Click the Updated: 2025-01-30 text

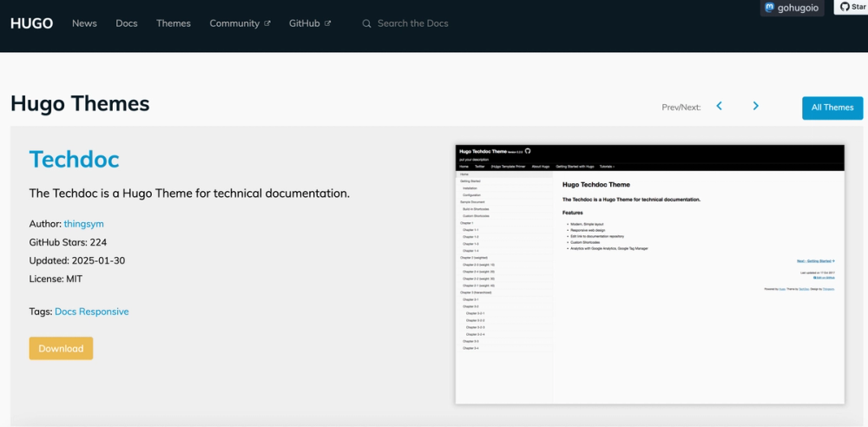point(77,260)
